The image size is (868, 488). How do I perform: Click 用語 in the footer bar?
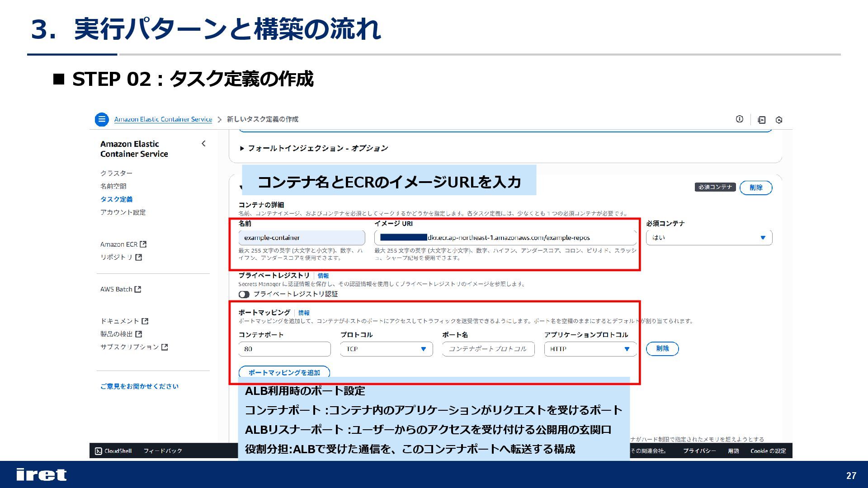point(733,451)
